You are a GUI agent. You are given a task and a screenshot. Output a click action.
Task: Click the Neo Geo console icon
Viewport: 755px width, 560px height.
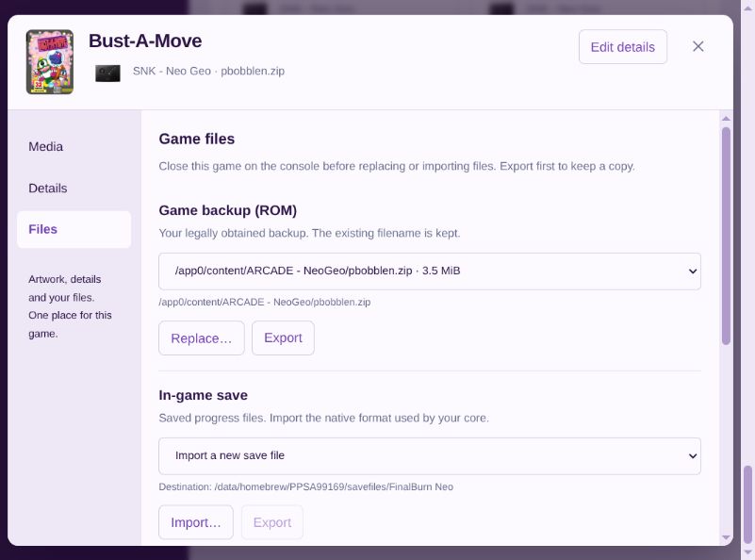(x=107, y=74)
